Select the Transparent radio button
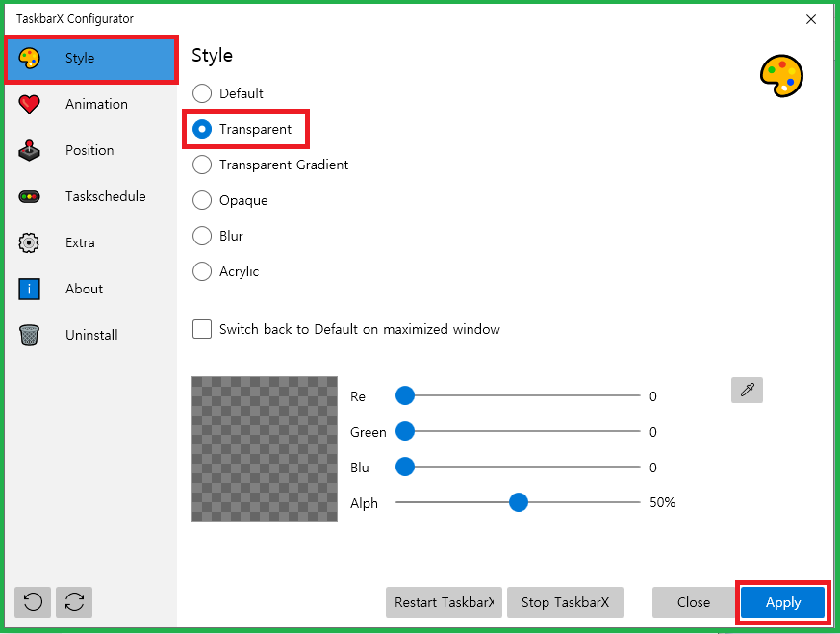 (x=202, y=129)
